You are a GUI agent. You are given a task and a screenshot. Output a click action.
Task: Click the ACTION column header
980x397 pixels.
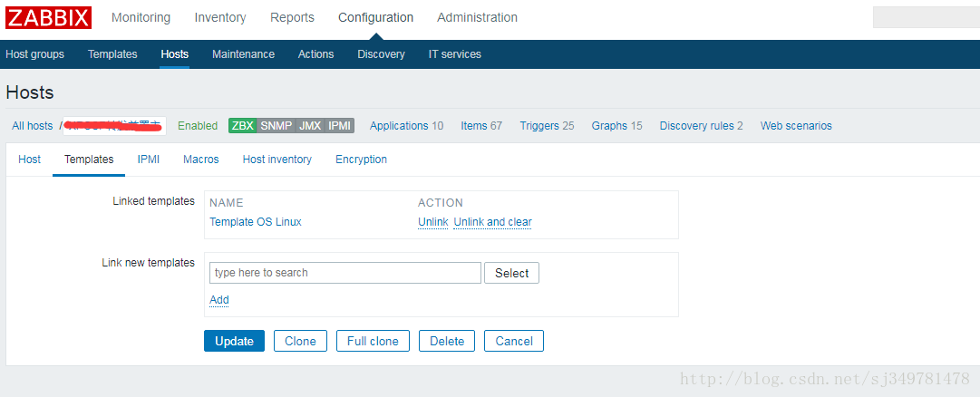click(x=441, y=202)
